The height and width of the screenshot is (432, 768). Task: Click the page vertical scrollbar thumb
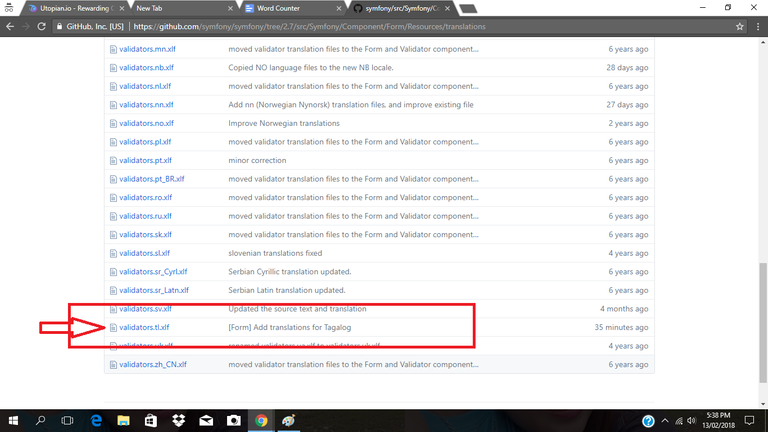pos(763,323)
